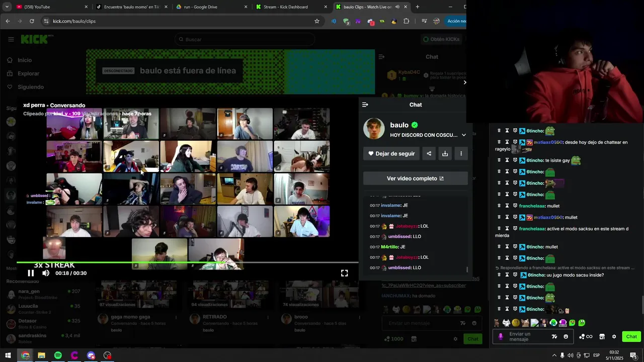Open the media control music-note icon

coord(424,21)
